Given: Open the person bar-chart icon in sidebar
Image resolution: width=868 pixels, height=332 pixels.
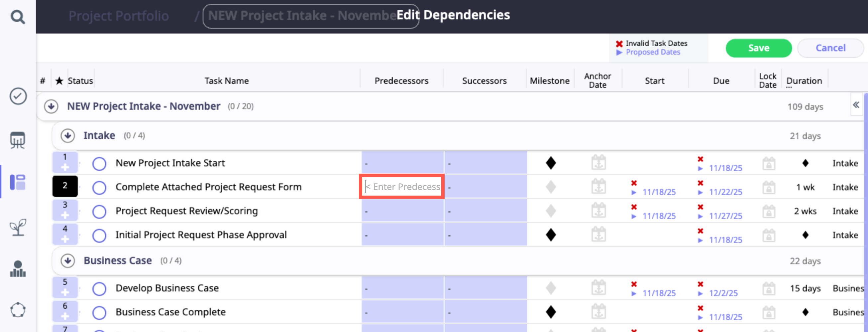Looking at the screenshot, I should pos(18,268).
